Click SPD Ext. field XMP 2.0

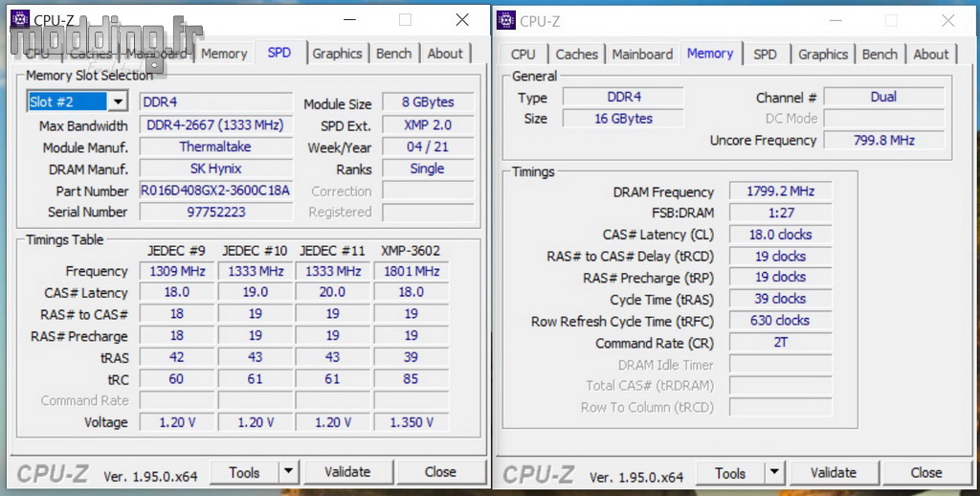428,125
